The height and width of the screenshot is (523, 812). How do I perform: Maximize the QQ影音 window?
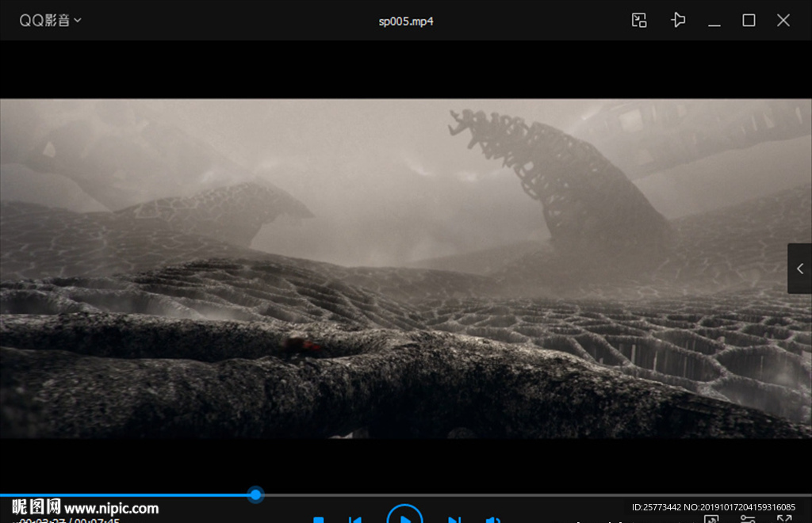point(749,20)
